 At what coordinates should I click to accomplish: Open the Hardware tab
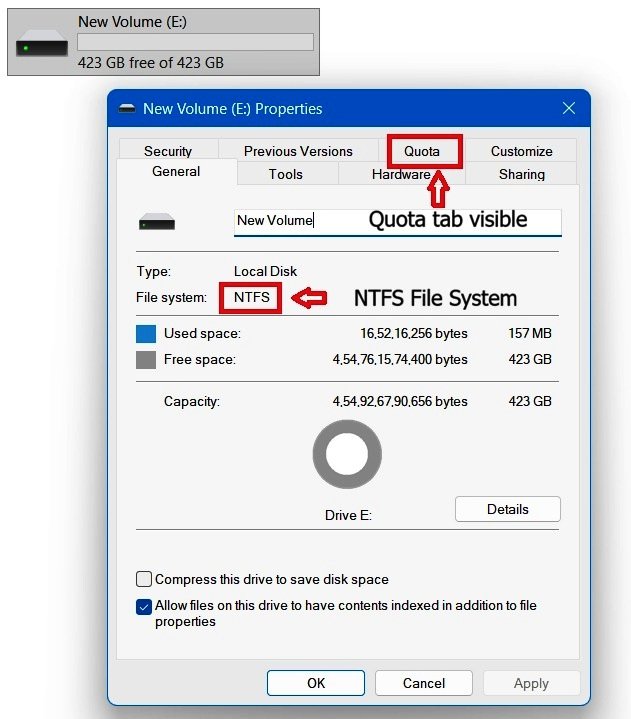[x=401, y=174]
